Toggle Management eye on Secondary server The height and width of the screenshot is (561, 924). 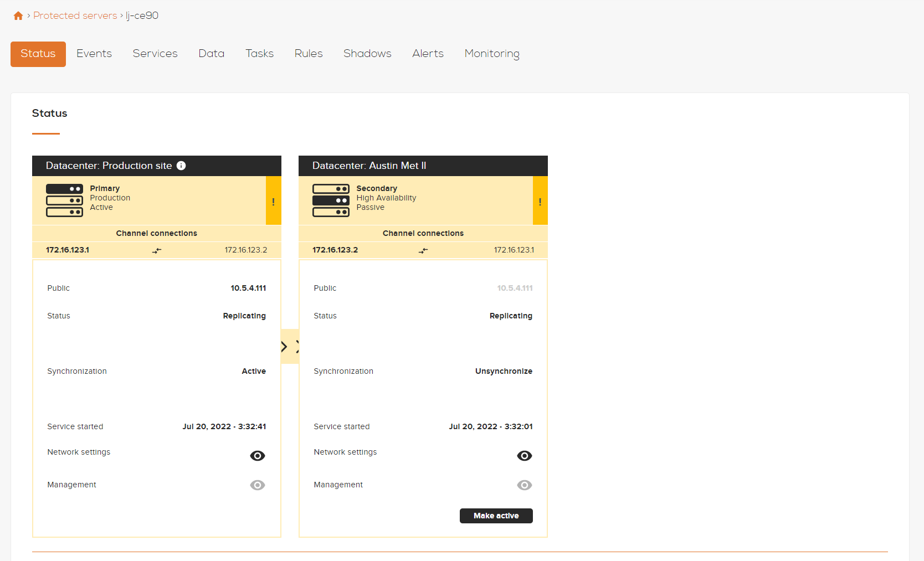524,485
